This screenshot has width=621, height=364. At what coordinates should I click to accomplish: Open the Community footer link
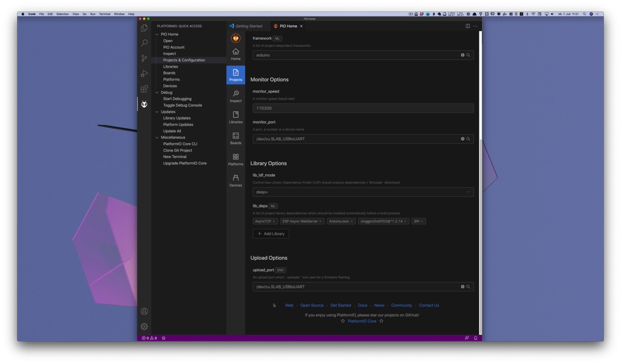click(402, 306)
